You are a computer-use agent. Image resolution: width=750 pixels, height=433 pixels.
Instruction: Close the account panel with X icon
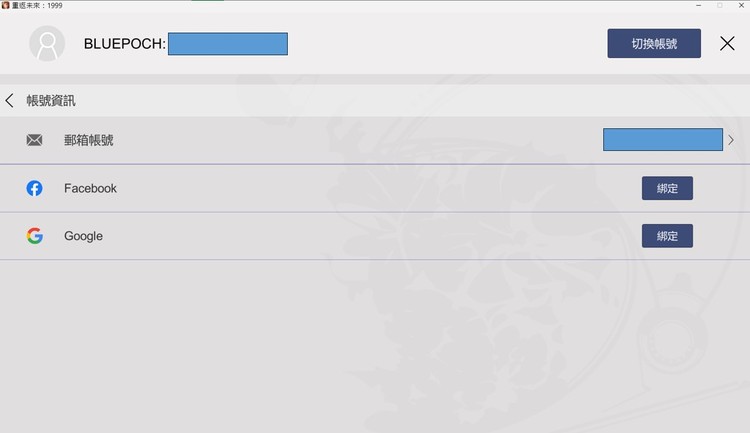(727, 44)
